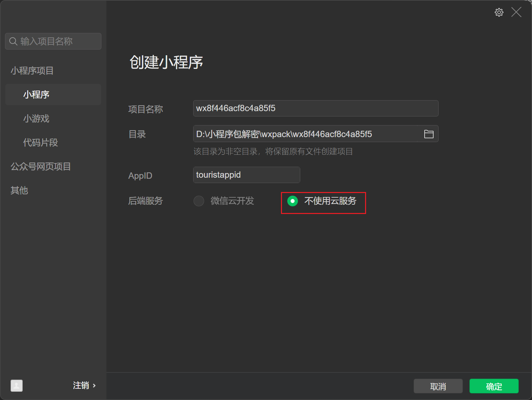532x400 pixels.
Task: Select the 小程序项目 category heading
Action: [32, 71]
